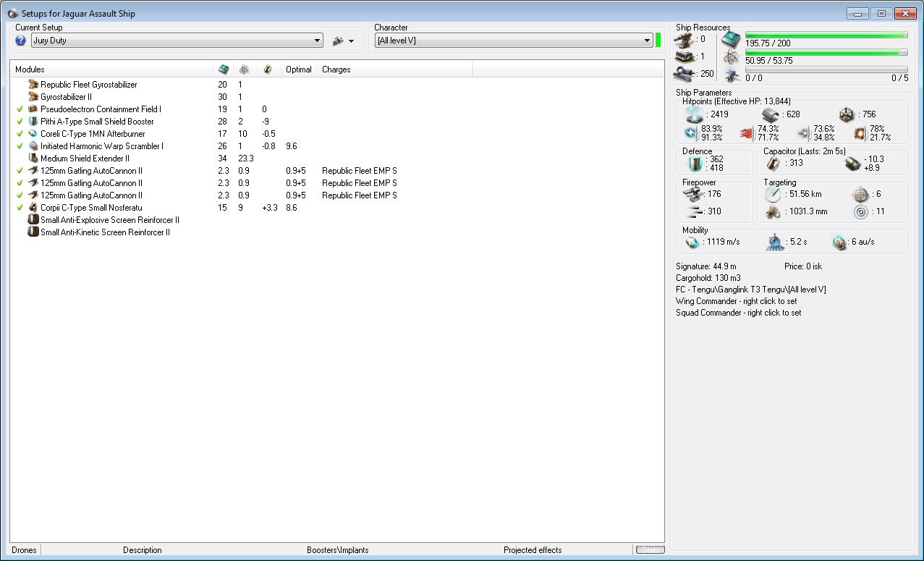Click the Defence shield tank icon
The image size is (924, 561).
[695, 164]
